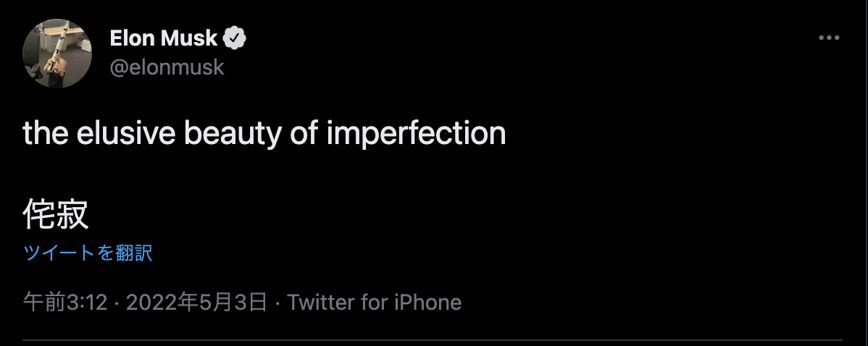Click the Japanese character 寂
Image resolution: width=868 pixels, height=346 pixels.
tap(72, 215)
